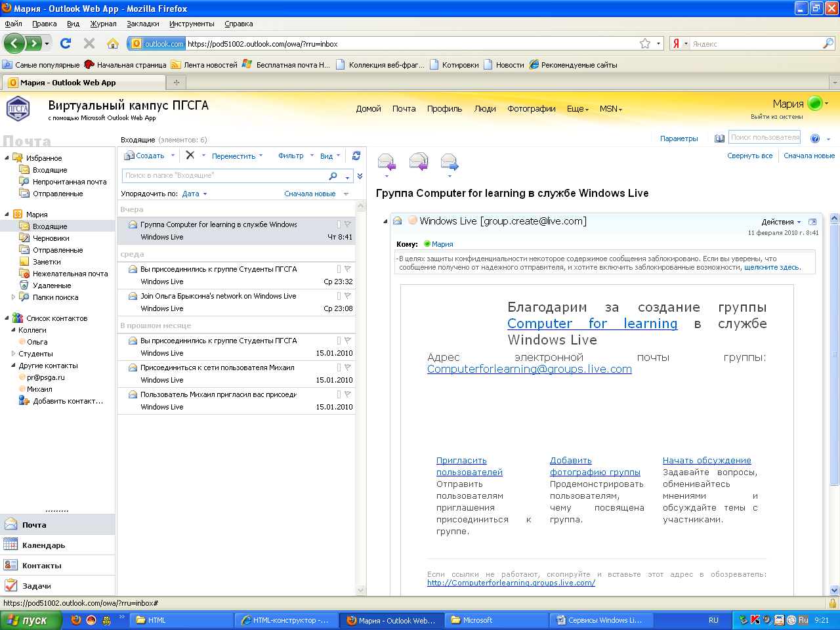Click Yandex search magnifier in Firefox

(x=828, y=43)
